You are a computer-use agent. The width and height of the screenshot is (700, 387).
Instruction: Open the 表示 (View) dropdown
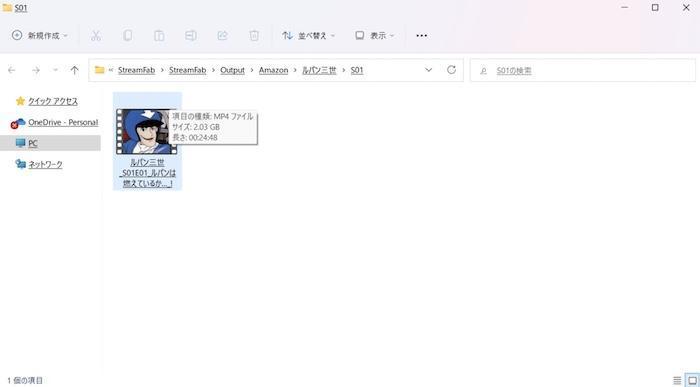[375, 35]
